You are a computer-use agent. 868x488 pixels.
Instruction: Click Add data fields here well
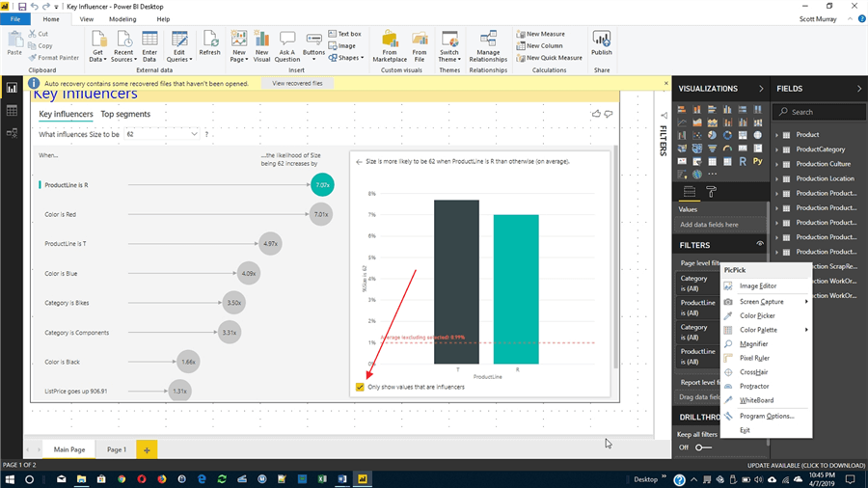tap(719, 225)
